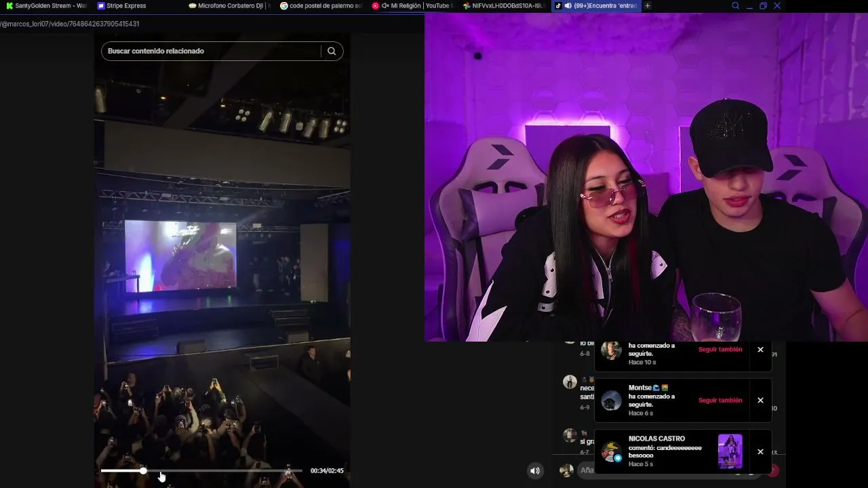Image resolution: width=868 pixels, height=488 pixels.
Task: Click the 'comentó: candeeeeeeeee besoooo' text
Action: click(x=665, y=452)
